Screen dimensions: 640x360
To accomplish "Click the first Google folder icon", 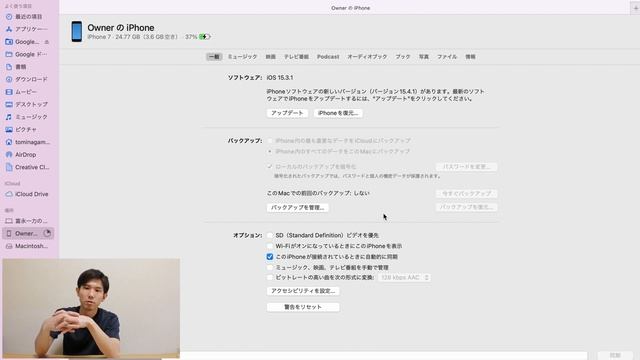I will (x=9, y=42).
